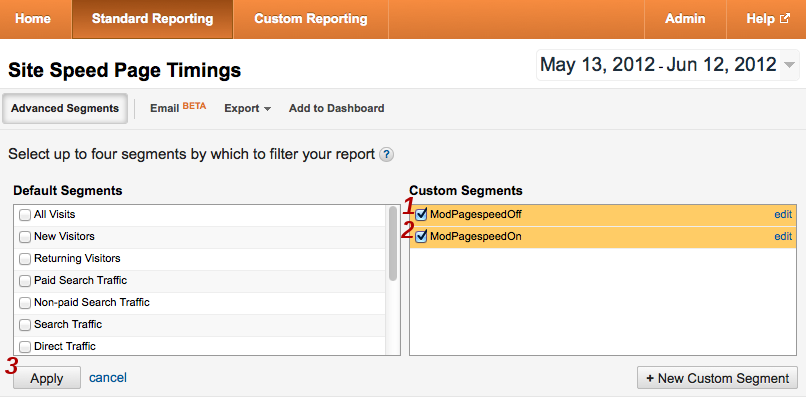Switch to Standard Reporting tab
806x397 pixels.
point(152,19)
